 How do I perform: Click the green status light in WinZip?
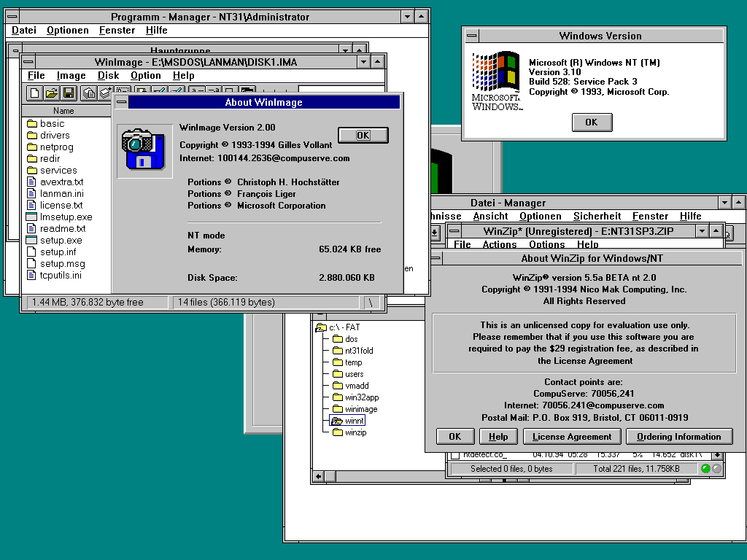point(705,469)
